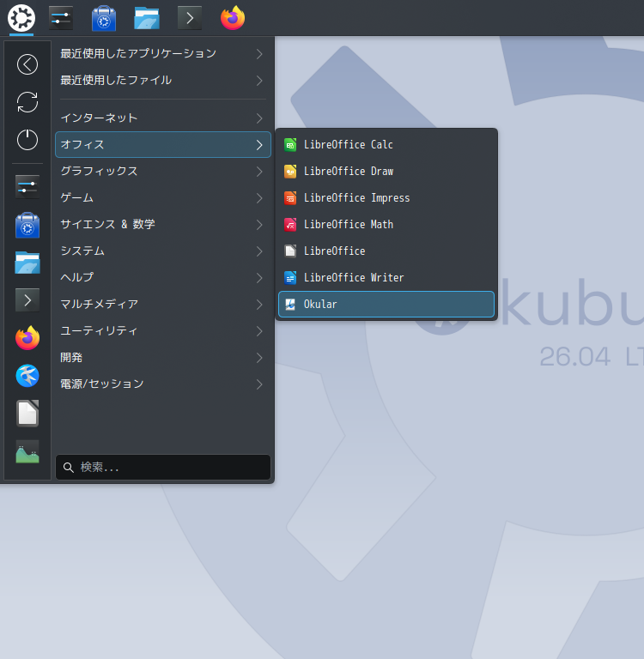Open Firefox favorite in menu sidebar

pyautogui.click(x=27, y=338)
